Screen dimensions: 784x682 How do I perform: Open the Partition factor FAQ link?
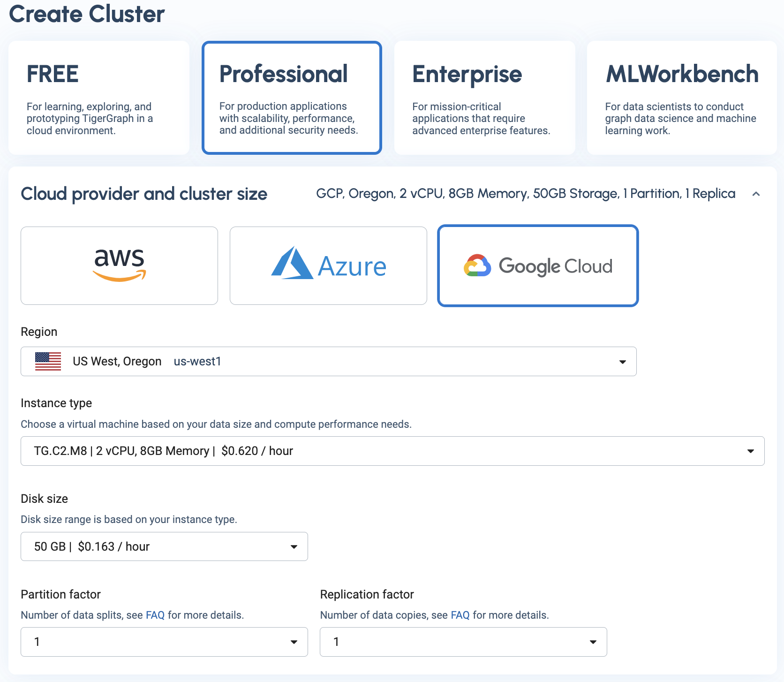[154, 614]
